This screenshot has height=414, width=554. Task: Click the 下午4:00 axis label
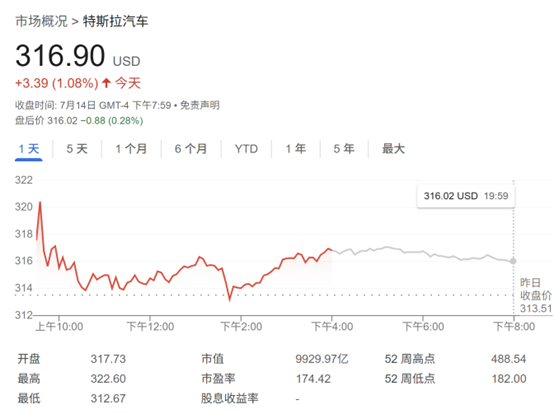332,327
